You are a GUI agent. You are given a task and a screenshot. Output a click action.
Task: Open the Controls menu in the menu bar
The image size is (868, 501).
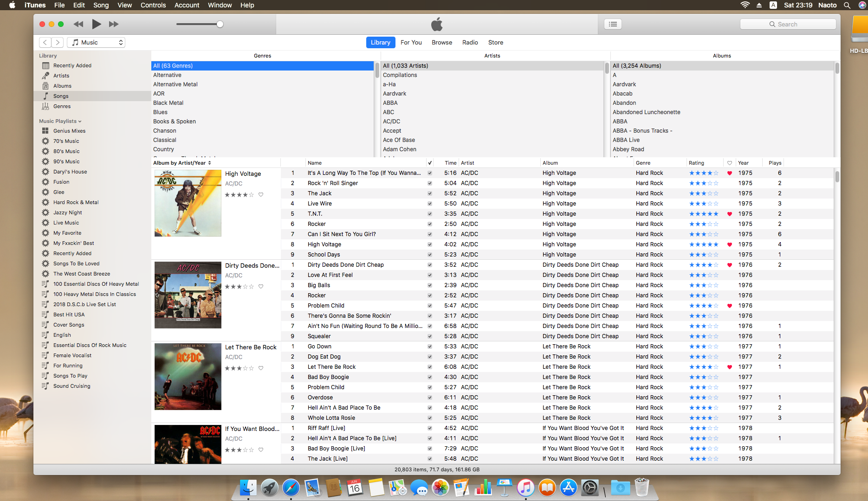tap(153, 5)
